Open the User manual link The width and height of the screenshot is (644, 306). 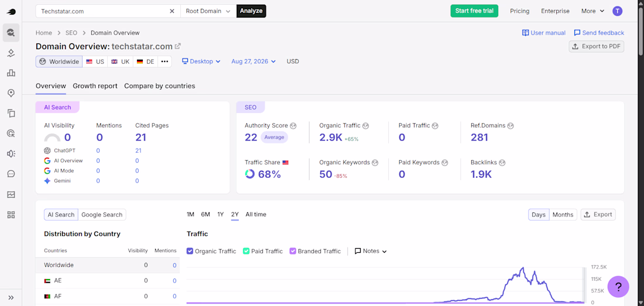coord(544,33)
